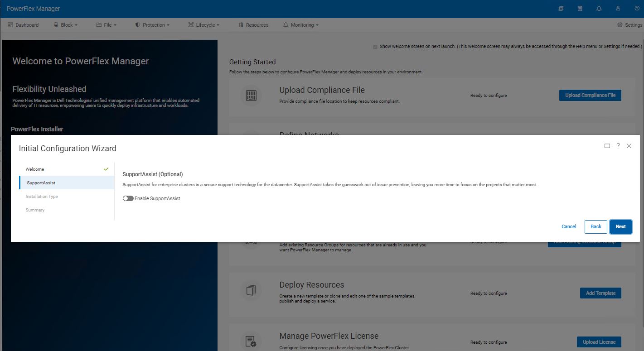Click the cluster stack icon in the header
Screen dimensions: 644x351
[561, 8]
